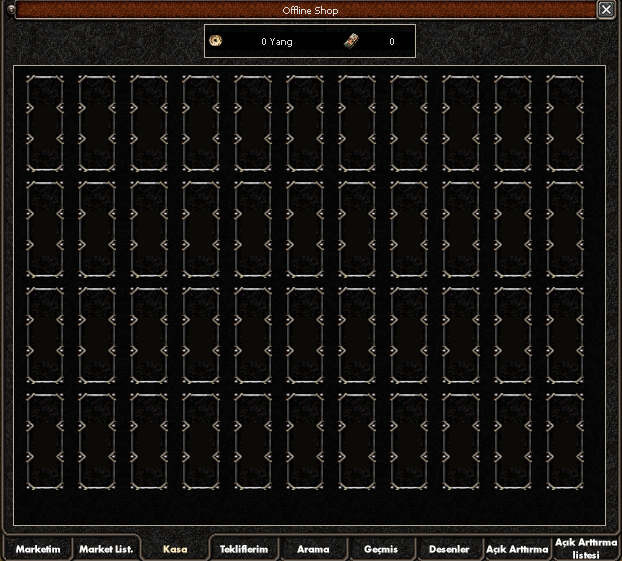Open the Açık Arttırma tab
Image resolution: width=622 pixels, height=561 pixels.
[x=517, y=549]
